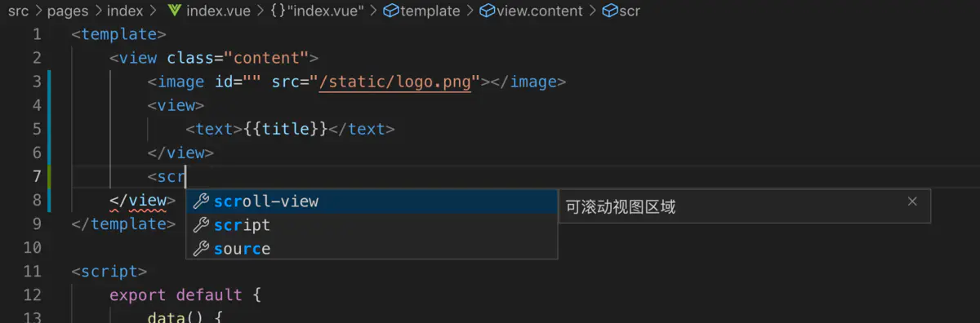Click the curly braces icon before "index.vue"

pyautogui.click(x=278, y=11)
